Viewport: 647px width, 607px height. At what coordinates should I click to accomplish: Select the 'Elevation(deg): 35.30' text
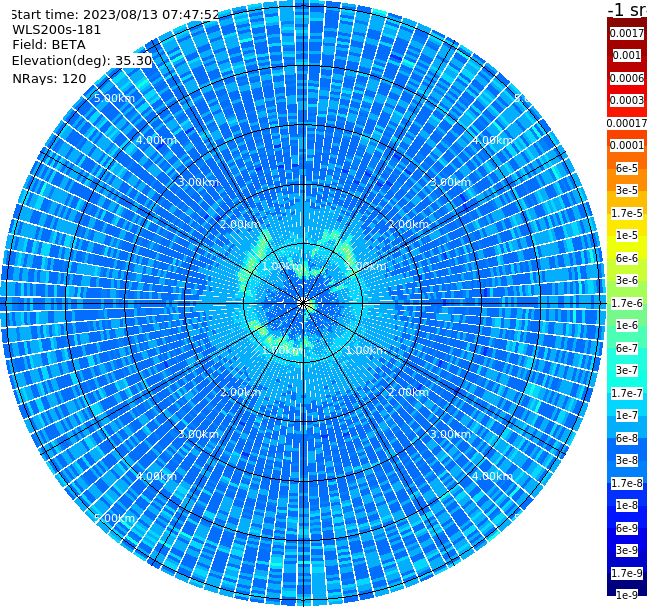click(x=82, y=61)
